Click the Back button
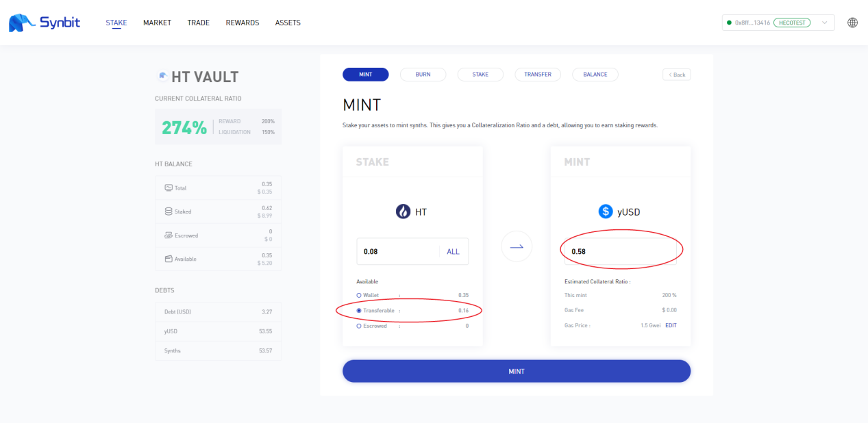 (x=676, y=75)
